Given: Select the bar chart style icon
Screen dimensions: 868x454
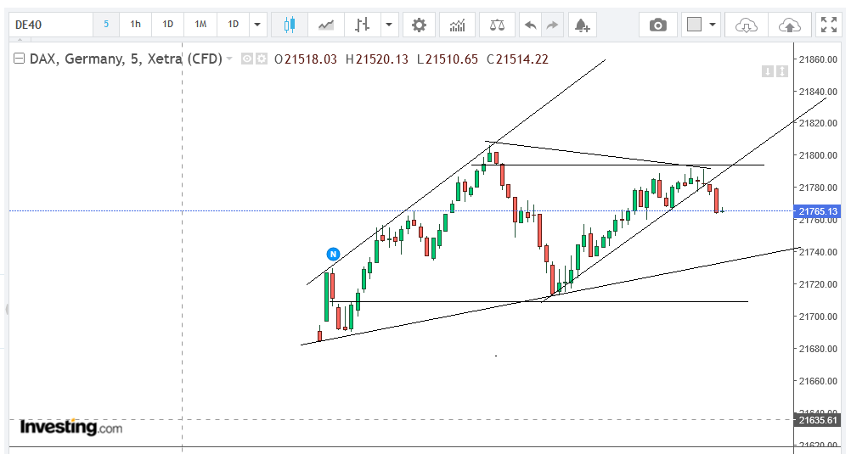Looking at the screenshot, I should (x=362, y=25).
